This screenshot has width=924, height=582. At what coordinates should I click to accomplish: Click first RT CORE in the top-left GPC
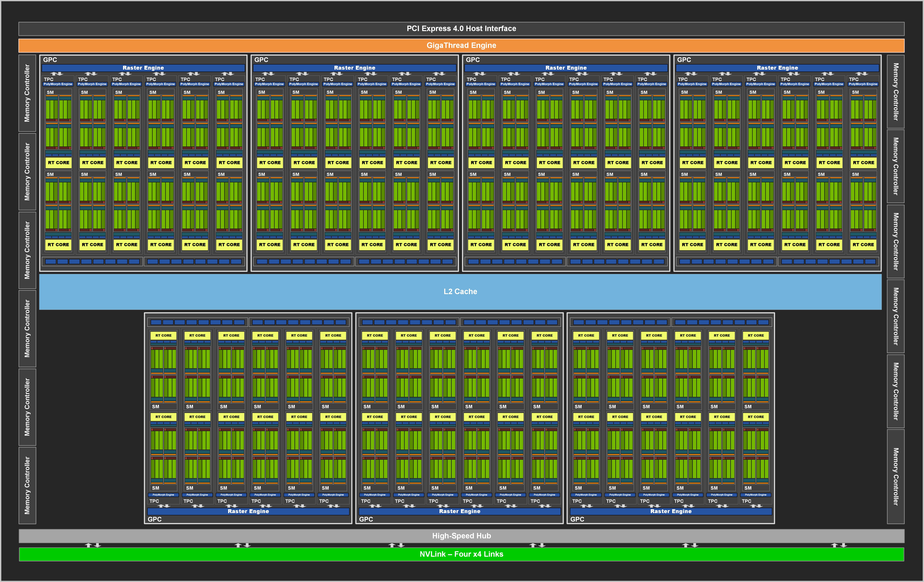point(58,162)
